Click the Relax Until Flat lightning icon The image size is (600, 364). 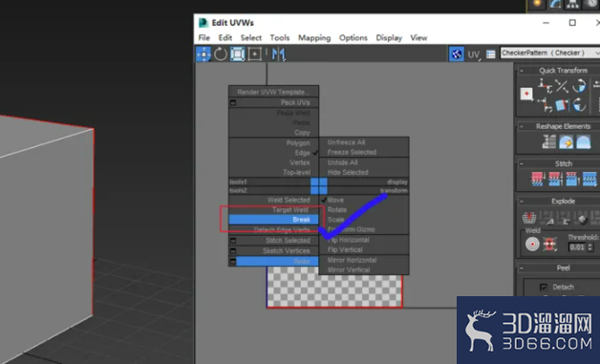point(566,141)
